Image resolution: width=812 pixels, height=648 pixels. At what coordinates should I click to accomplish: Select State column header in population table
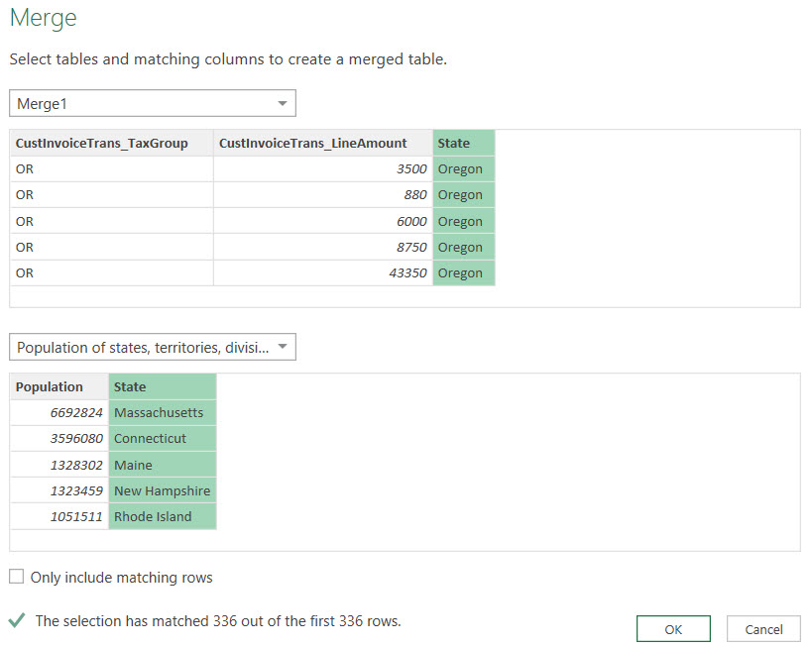[162, 387]
